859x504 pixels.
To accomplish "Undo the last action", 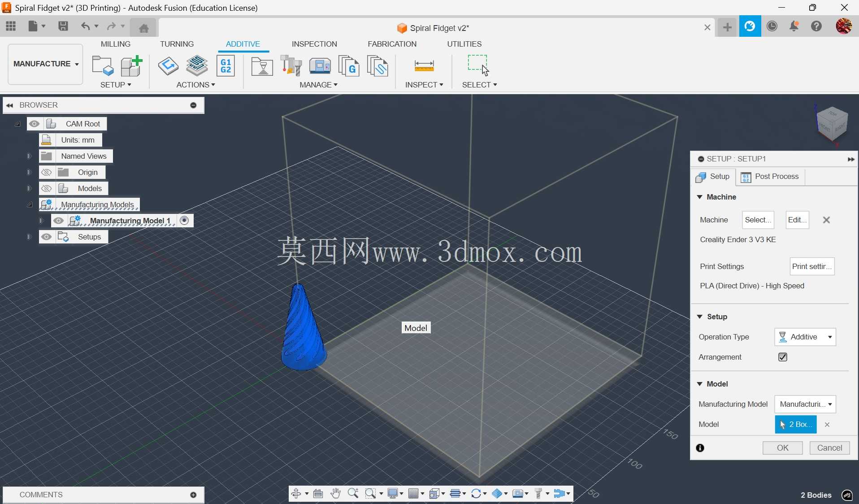I will [85, 26].
